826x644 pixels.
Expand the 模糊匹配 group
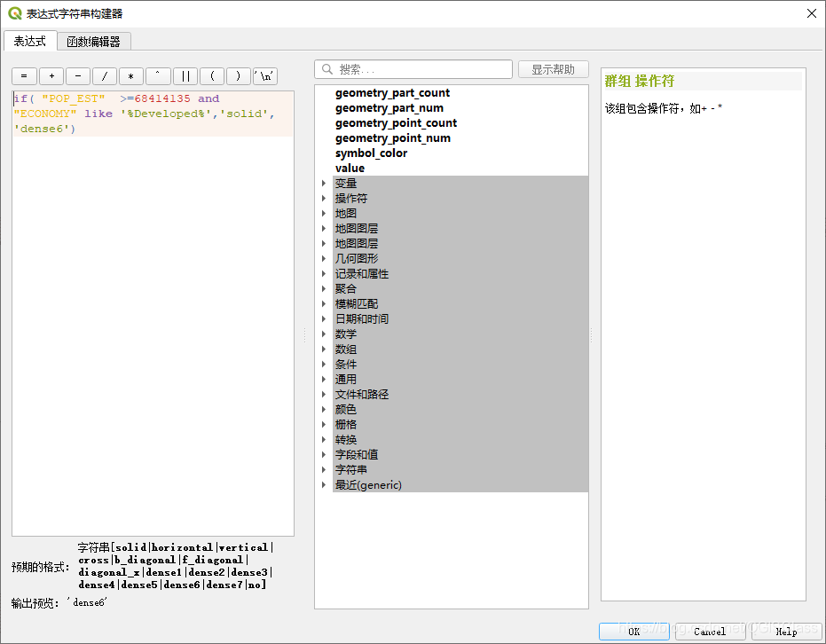pyautogui.click(x=324, y=304)
